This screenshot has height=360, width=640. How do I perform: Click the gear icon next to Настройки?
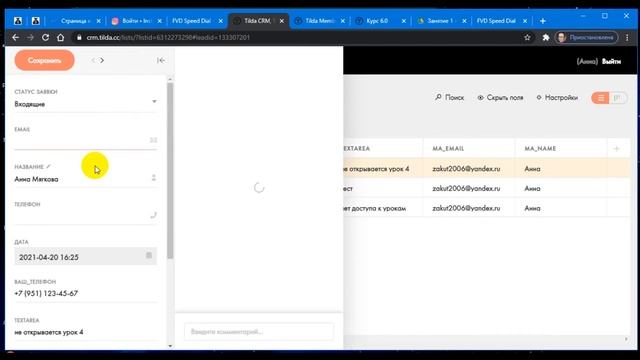click(539, 98)
